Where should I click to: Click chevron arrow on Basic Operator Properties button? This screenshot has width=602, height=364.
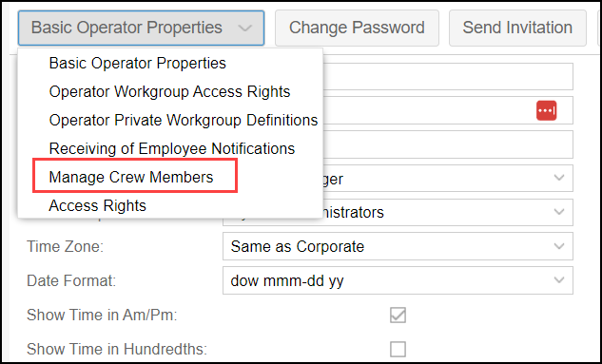(244, 28)
